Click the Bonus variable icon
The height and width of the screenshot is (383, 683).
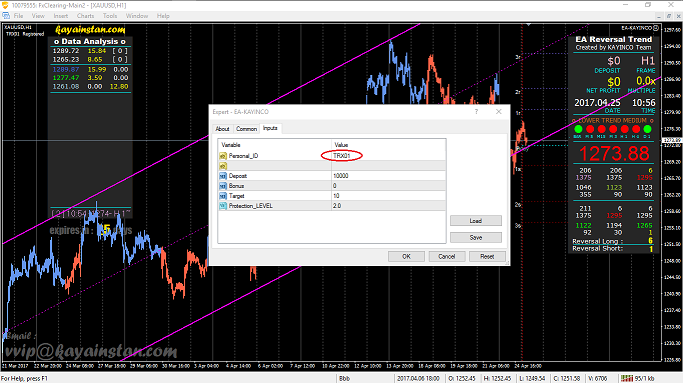click(x=223, y=186)
